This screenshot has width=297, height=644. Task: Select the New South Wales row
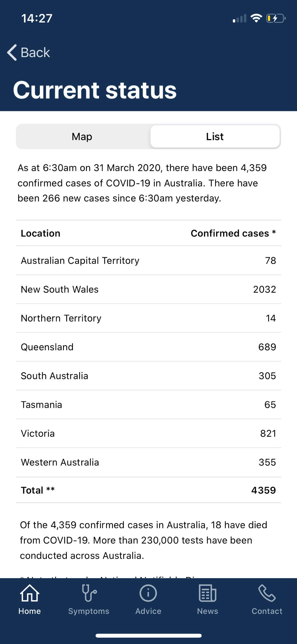tap(148, 289)
